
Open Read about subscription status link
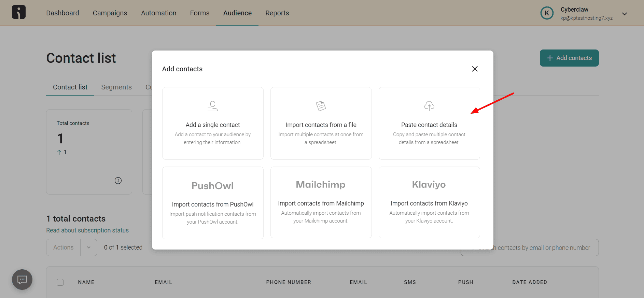click(x=87, y=230)
